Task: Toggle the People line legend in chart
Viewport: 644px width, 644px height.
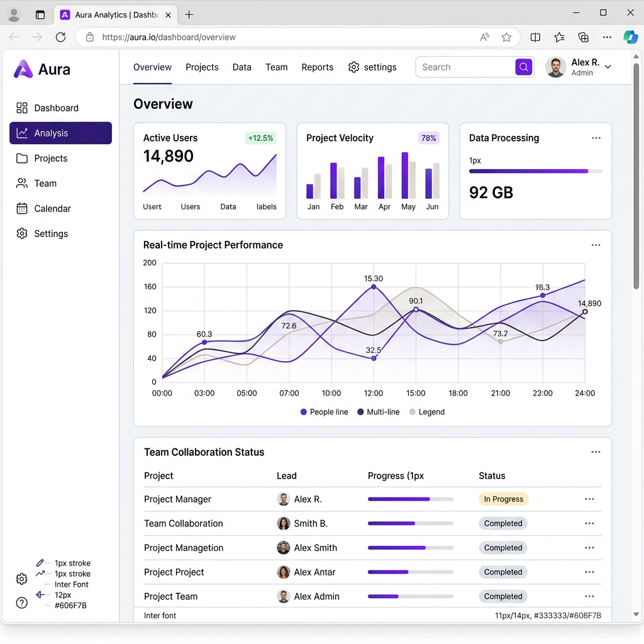Action: click(x=324, y=412)
